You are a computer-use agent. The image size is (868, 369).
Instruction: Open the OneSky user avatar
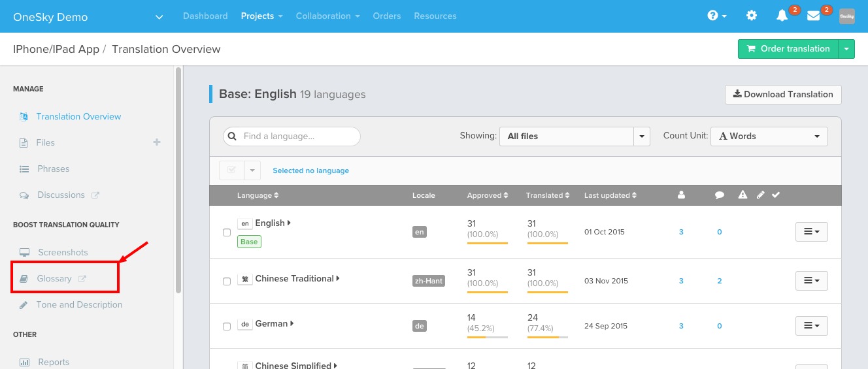[x=847, y=16]
